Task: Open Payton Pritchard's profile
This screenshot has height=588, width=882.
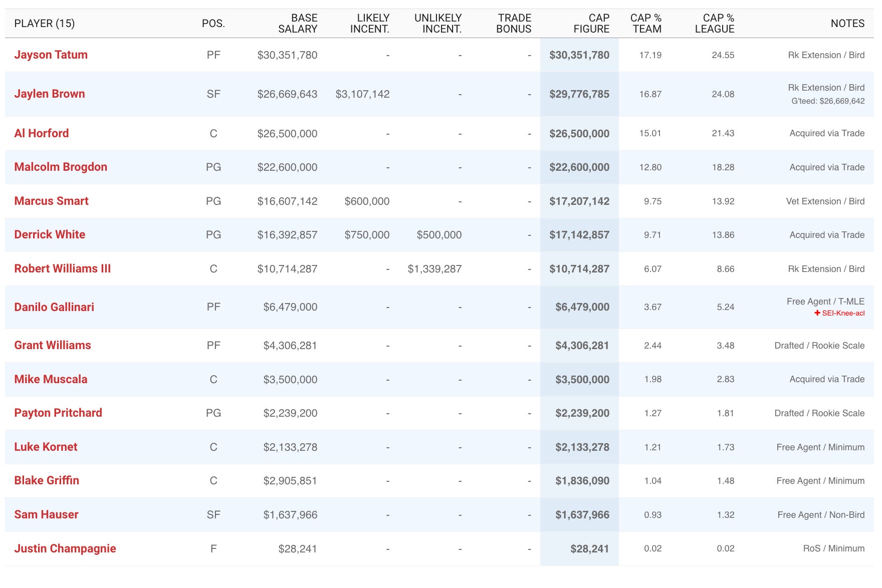Action: (x=58, y=413)
